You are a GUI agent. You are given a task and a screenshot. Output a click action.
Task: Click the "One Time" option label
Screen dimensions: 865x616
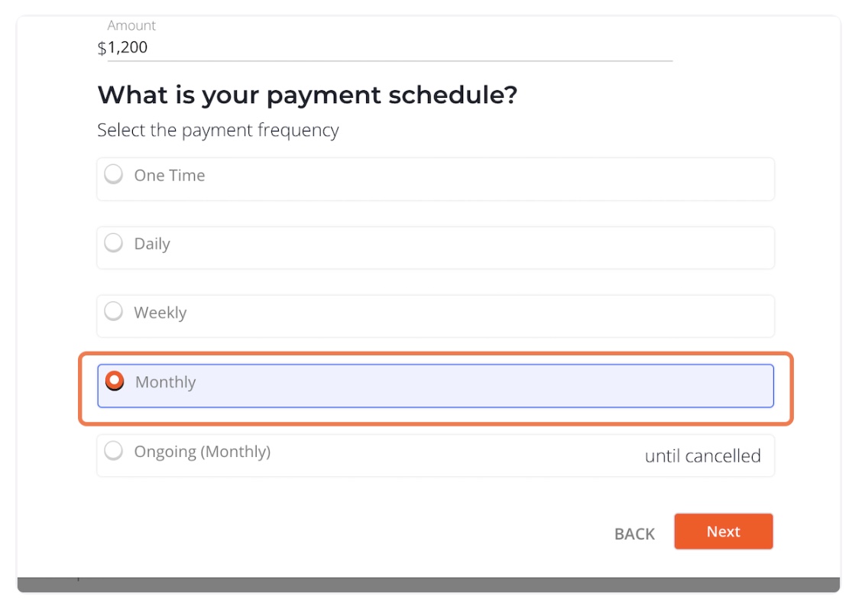tap(170, 176)
